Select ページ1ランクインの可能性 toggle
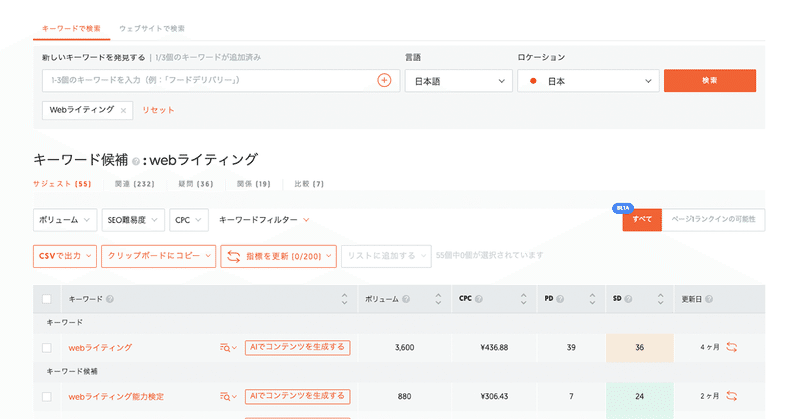Image resolution: width=800 pixels, height=419 pixels. (713, 219)
